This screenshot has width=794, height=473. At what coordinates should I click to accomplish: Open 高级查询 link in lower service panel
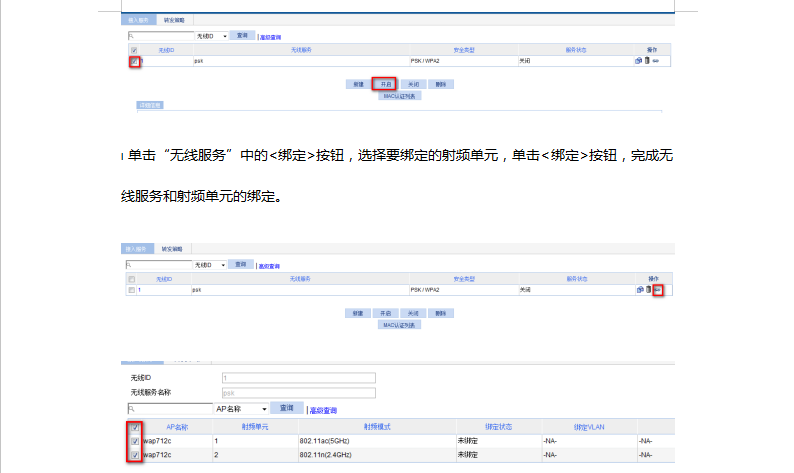pos(269,266)
